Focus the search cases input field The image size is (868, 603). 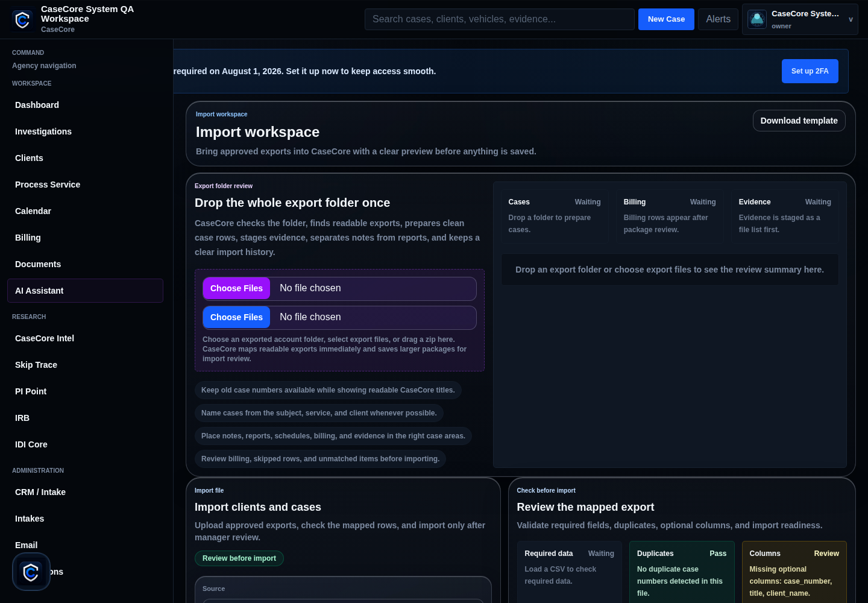[500, 19]
